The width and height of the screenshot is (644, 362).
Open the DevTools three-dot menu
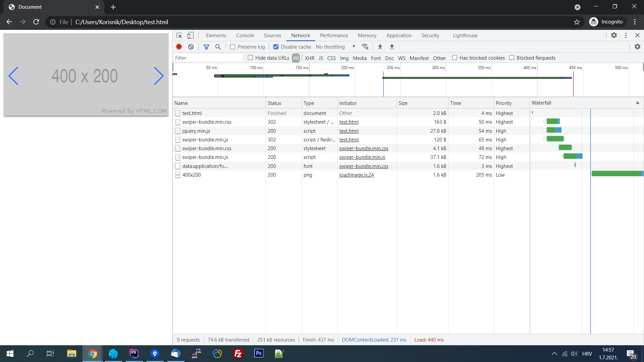click(626, 35)
